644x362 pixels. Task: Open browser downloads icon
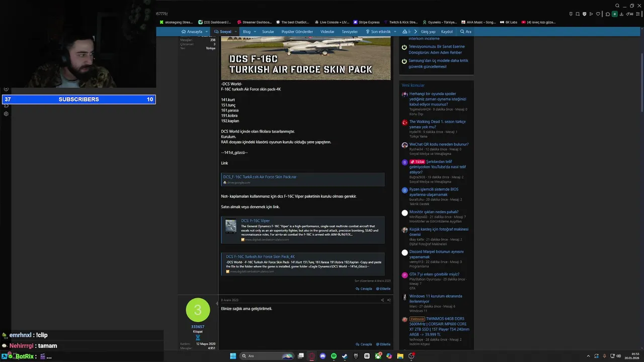pos(621,14)
